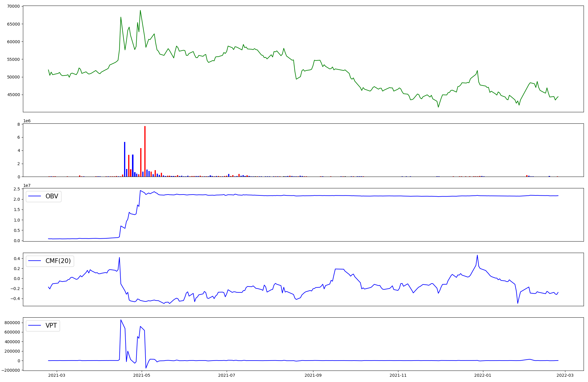The image size is (588, 382).
Task: Click the 800000 VPT axis label
Action: (12, 323)
